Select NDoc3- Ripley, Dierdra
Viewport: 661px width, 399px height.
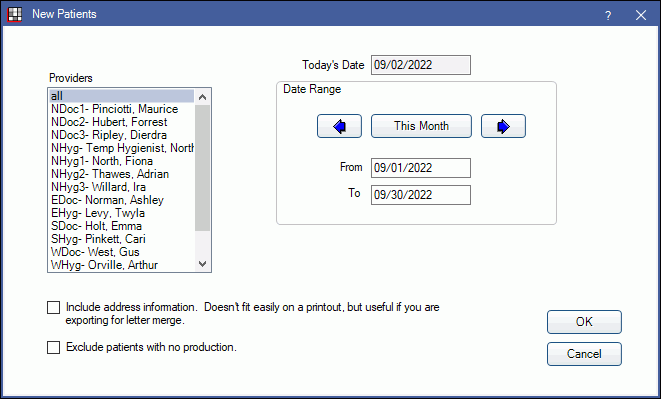click(121, 135)
